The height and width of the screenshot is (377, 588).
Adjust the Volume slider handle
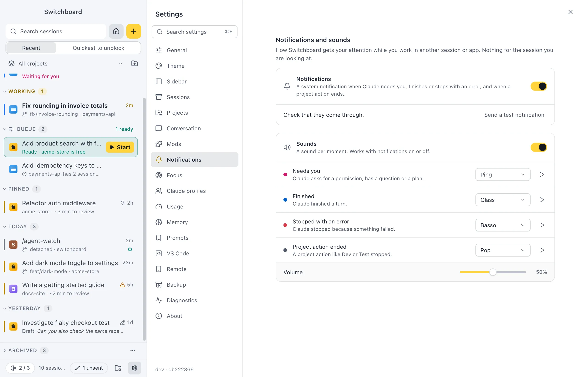click(493, 272)
